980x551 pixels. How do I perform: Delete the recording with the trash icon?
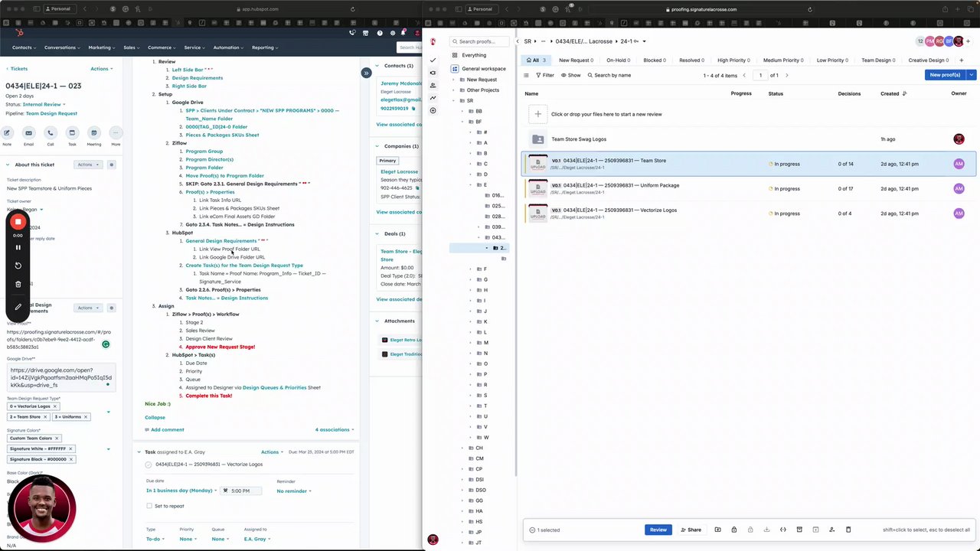pyautogui.click(x=18, y=284)
